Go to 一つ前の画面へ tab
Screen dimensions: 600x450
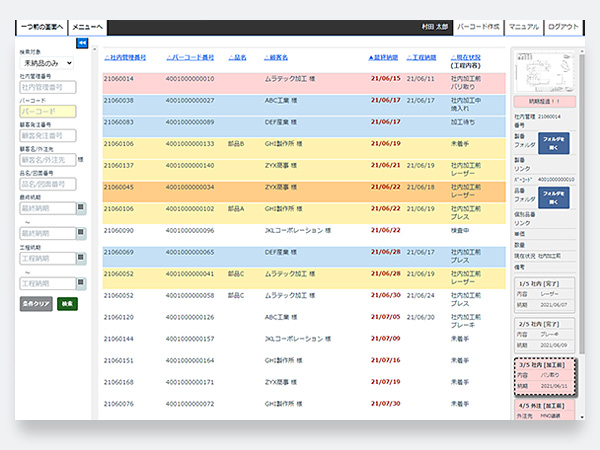(x=42, y=27)
